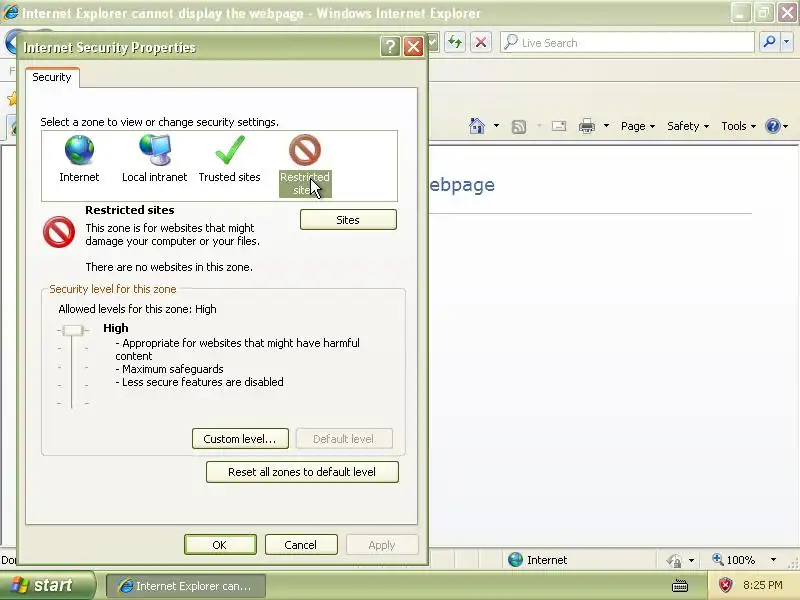The width and height of the screenshot is (800, 600).
Task: Click the RSS feeds icon
Action: 519,126
